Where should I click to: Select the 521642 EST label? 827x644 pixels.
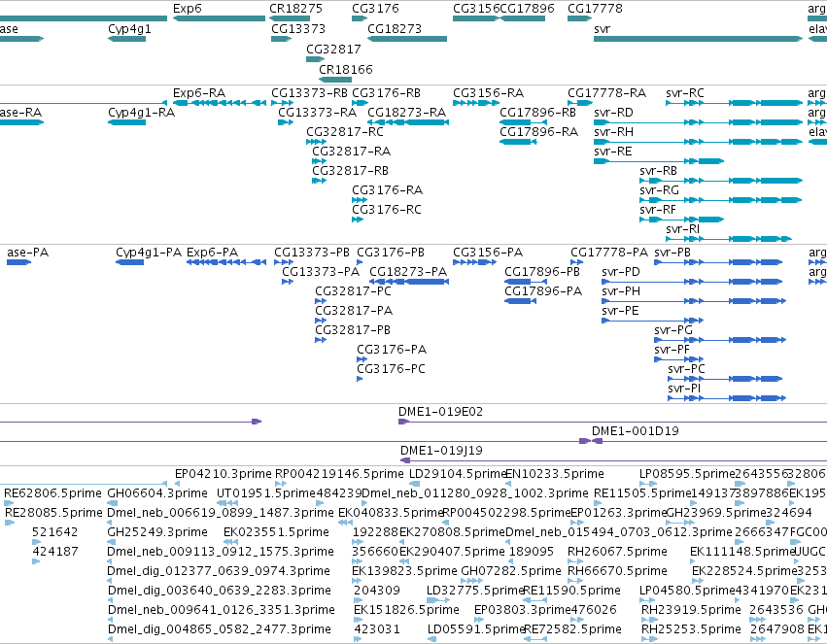[54, 532]
